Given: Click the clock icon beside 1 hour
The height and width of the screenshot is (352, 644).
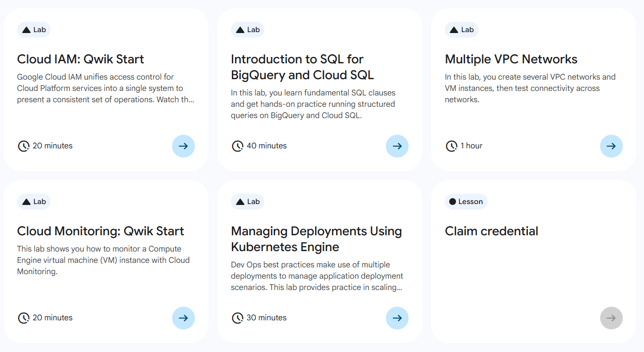Looking at the screenshot, I should [x=451, y=146].
